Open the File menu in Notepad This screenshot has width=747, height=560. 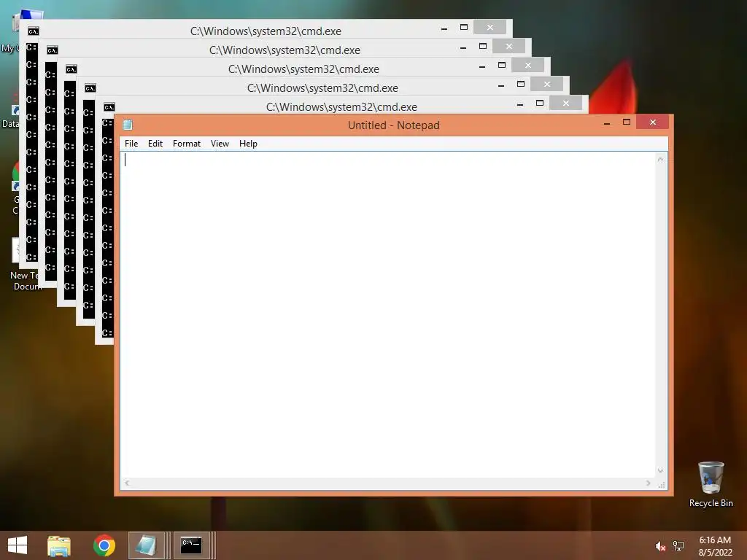click(131, 144)
